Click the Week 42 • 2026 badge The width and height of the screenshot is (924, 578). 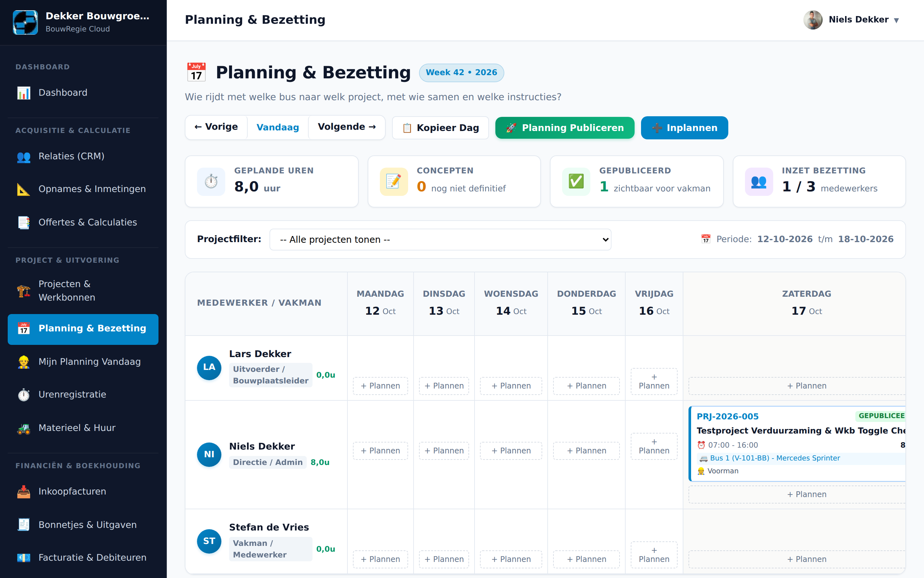[461, 73]
